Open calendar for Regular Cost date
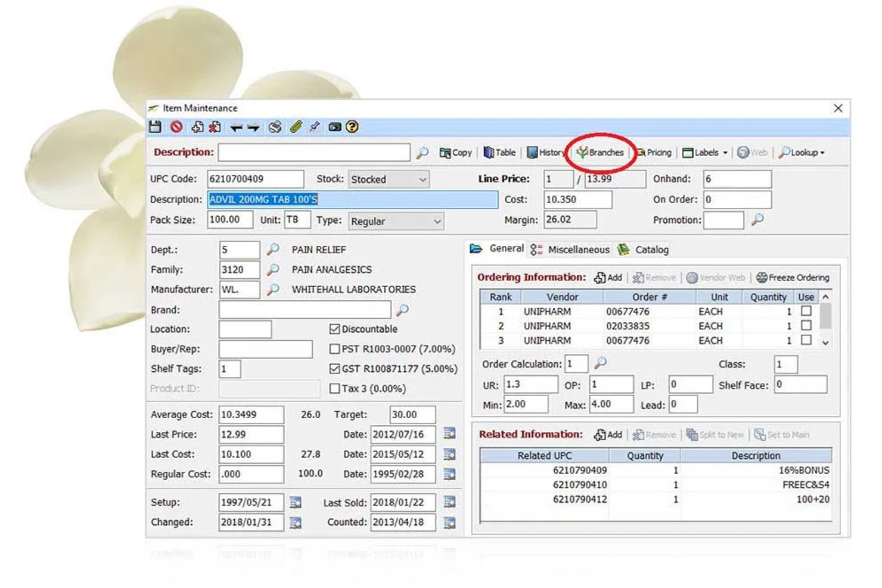 coord(450,474)
